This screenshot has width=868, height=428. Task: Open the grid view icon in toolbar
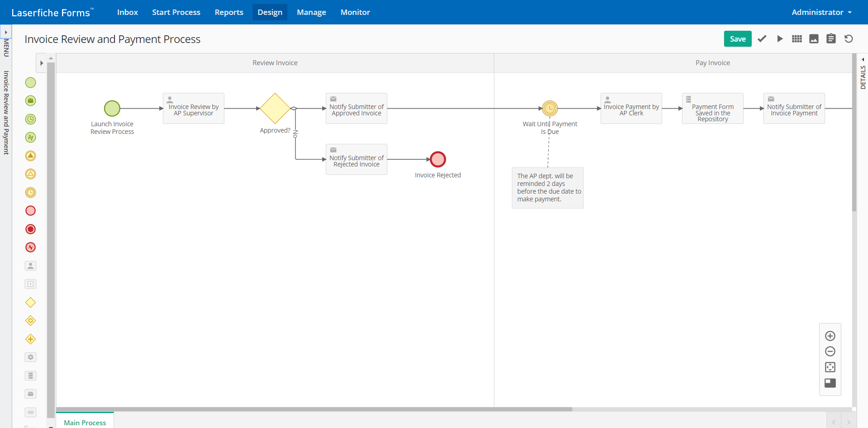pos(797,39)
